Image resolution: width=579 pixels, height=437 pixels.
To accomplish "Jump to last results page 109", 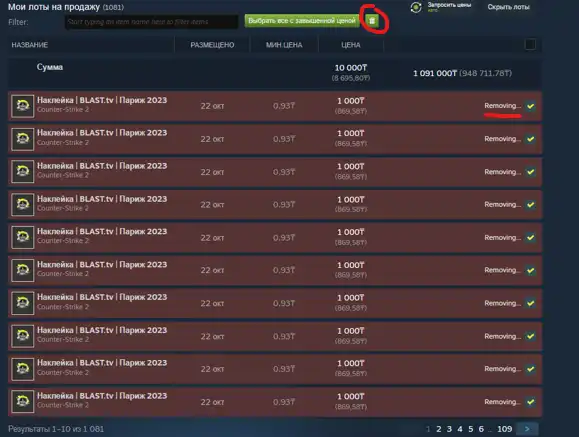I will [504, 429].
